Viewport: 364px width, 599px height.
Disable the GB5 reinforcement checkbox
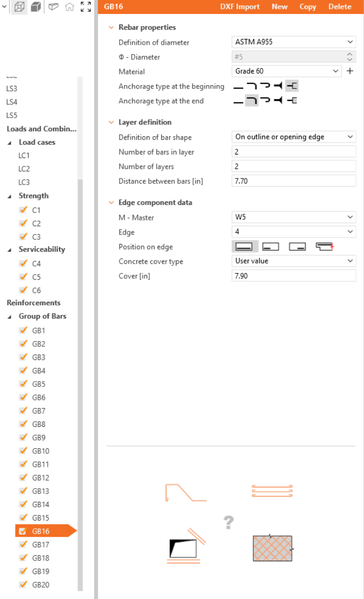tap(22, 384)
